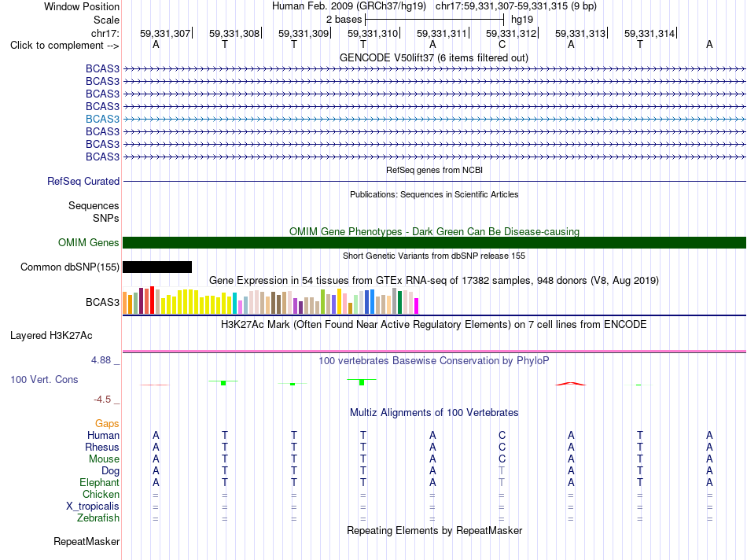The image size is (747, 560).
Task: Click the Common dbSNP(155) track label
Action: (70, 267)
